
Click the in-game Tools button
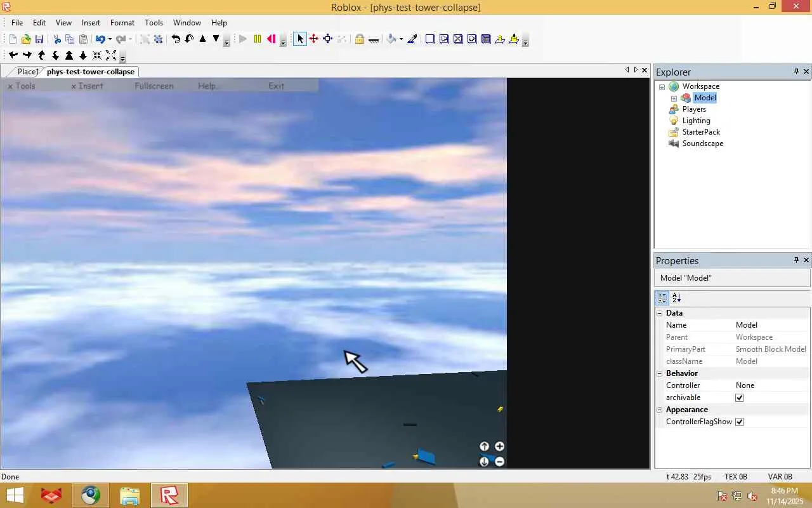tap(22, 86)
